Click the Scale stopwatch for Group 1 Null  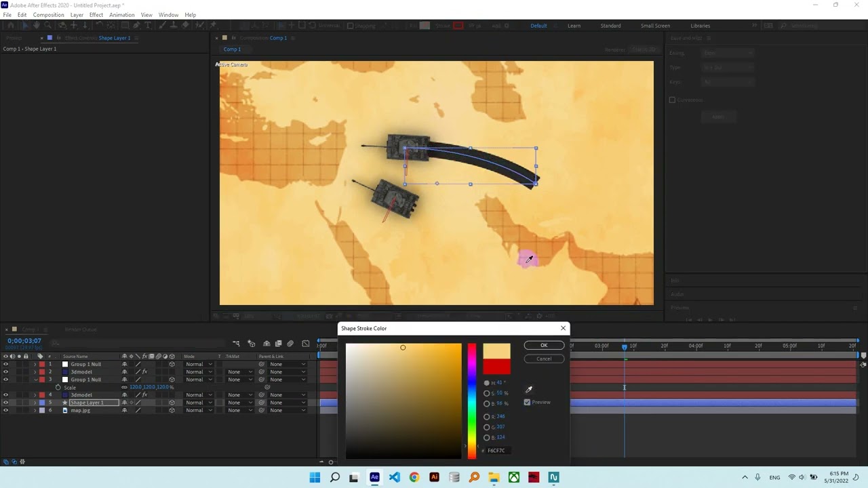click(58, 387)
